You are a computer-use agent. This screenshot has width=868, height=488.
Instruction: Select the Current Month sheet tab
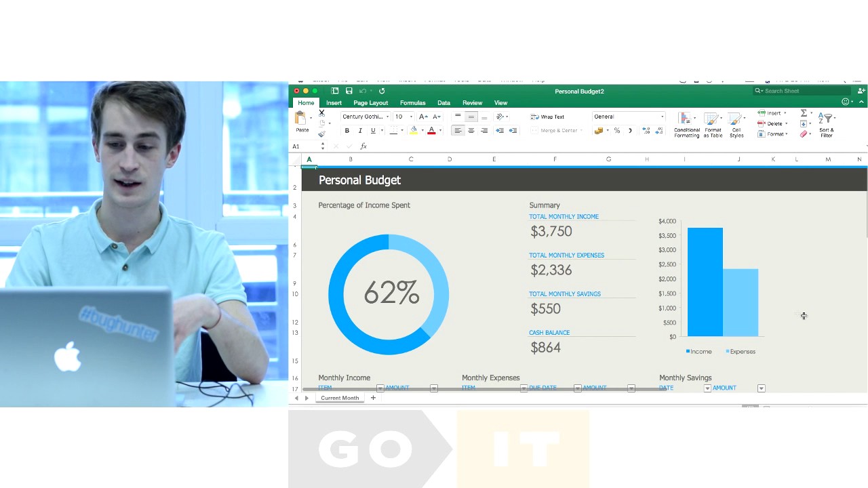(340, 398)
